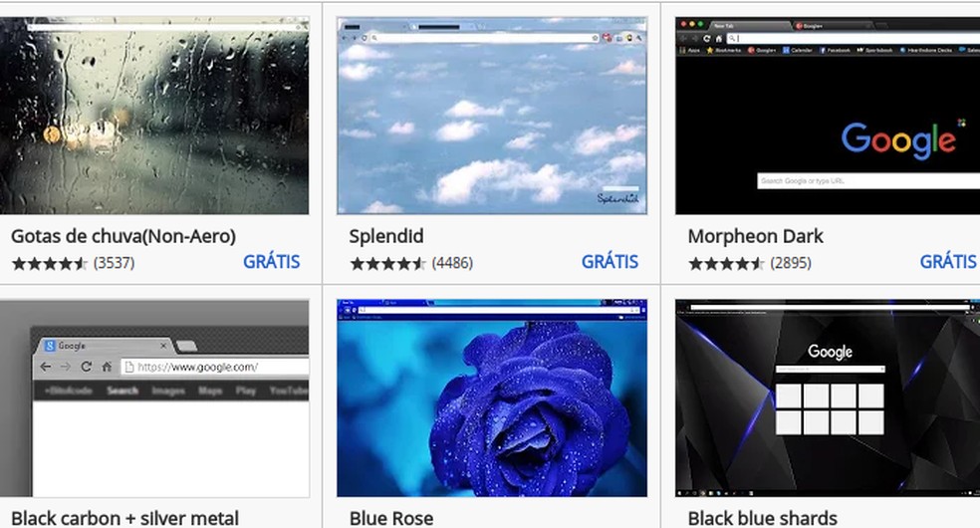Open the Morpheon Dark theme thumbnail

pos(828,116)
